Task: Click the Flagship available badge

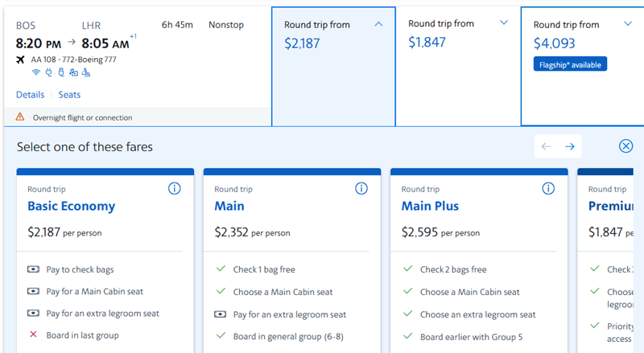Action: tap(570, 64)
